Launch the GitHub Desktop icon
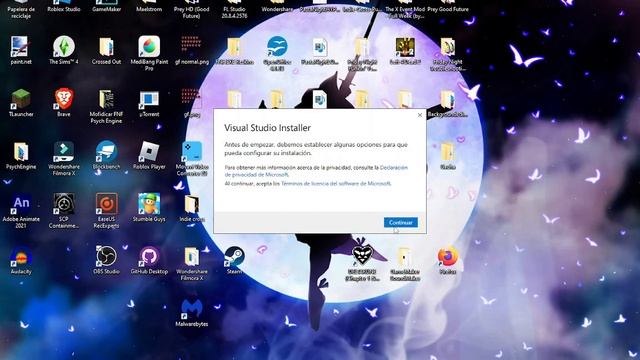 149,257
